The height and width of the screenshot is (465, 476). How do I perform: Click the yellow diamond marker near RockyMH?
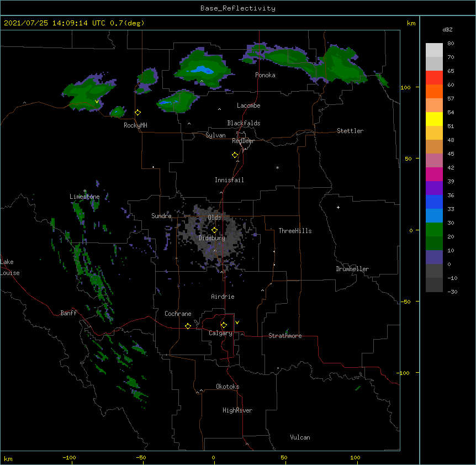click(x=137, y=113)
